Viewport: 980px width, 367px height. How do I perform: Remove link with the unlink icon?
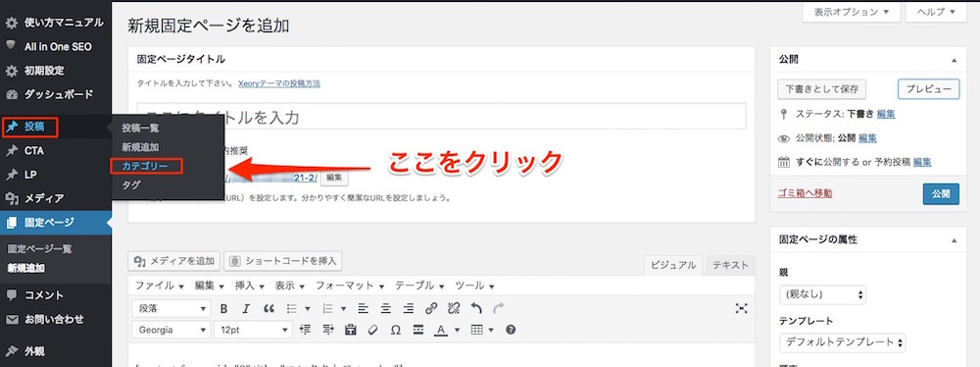[x=454, y=308]
